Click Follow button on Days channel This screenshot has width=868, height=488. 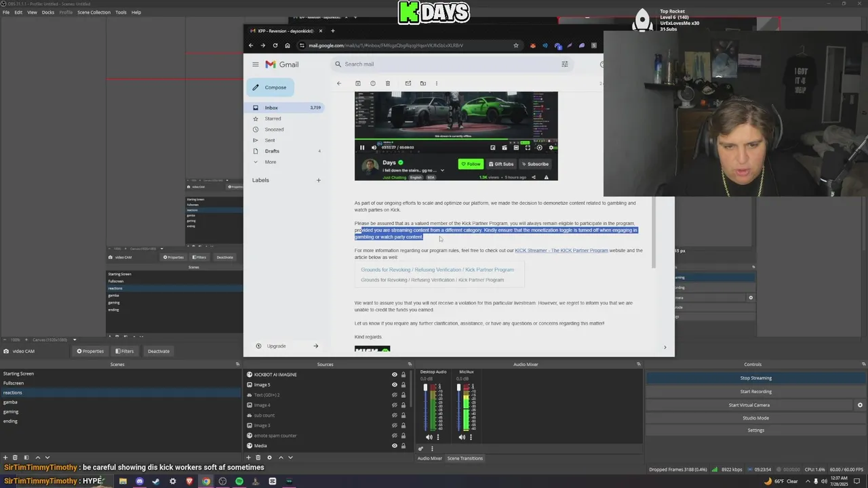(471, 164)
